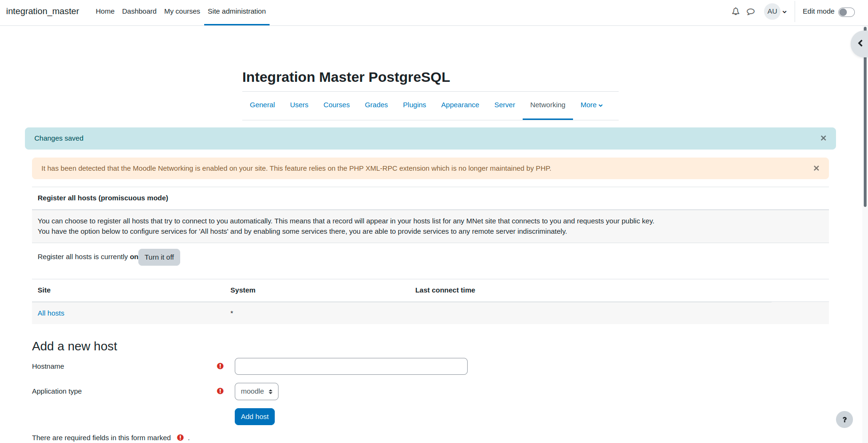
Task: Switch to the General tab
Action: pyautogui.click(x=262, y=105)
